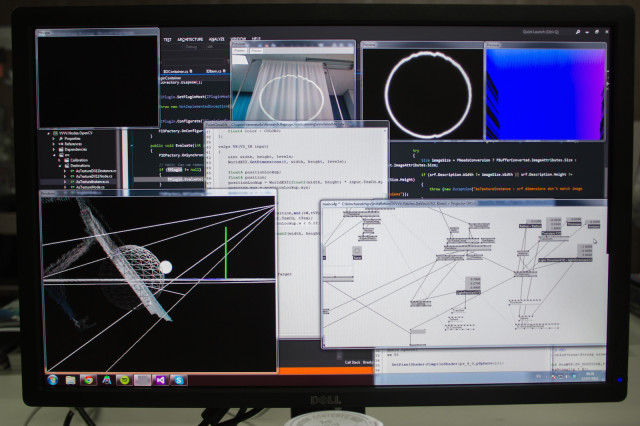
Task: Click the Spotify taskbar icon
Action: click(124, 380)
